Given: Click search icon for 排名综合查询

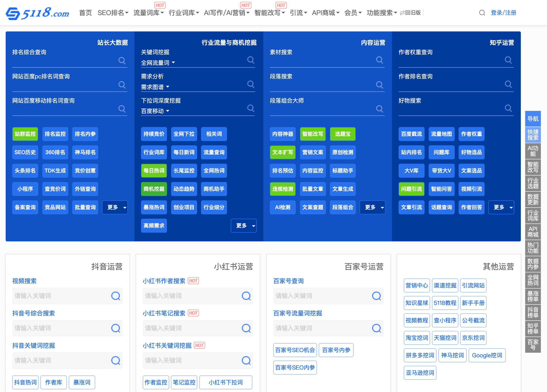Looking at the screenshot, I should click(122, 60).
